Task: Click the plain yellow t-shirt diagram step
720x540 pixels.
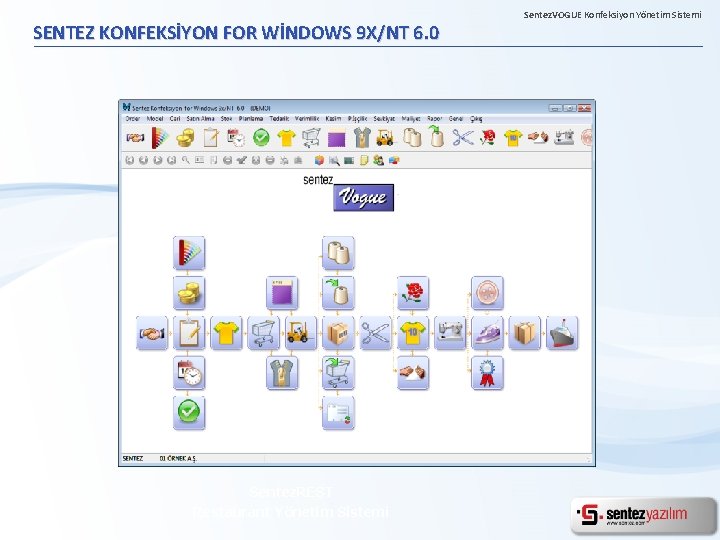Action: click(226, 333)
